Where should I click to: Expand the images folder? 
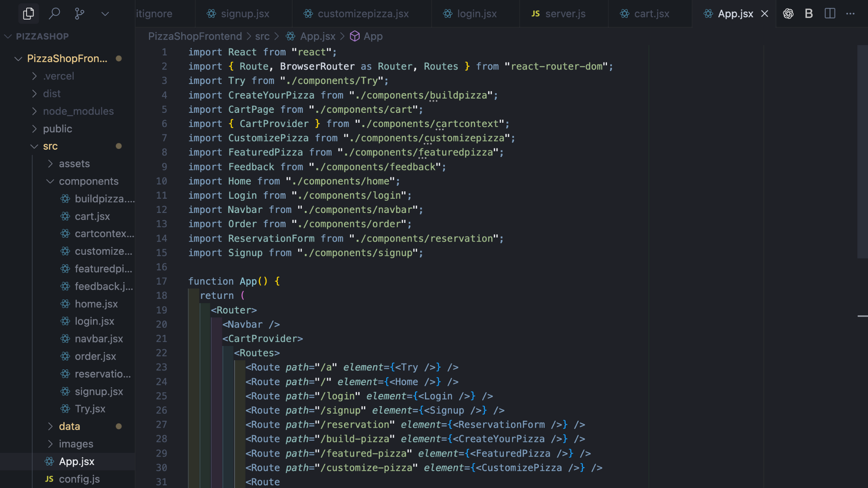click(x=67, y=443)
